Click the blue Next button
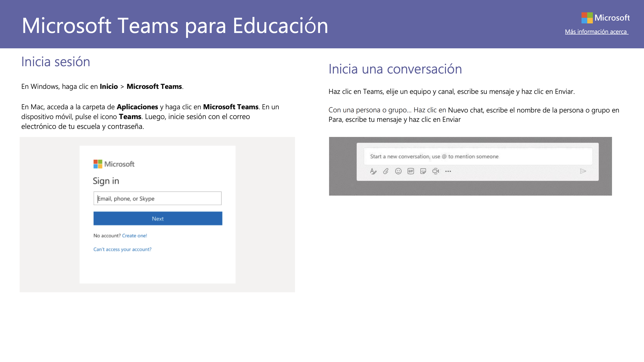This screenshot has width=644, height=362. tap(158, 219)
